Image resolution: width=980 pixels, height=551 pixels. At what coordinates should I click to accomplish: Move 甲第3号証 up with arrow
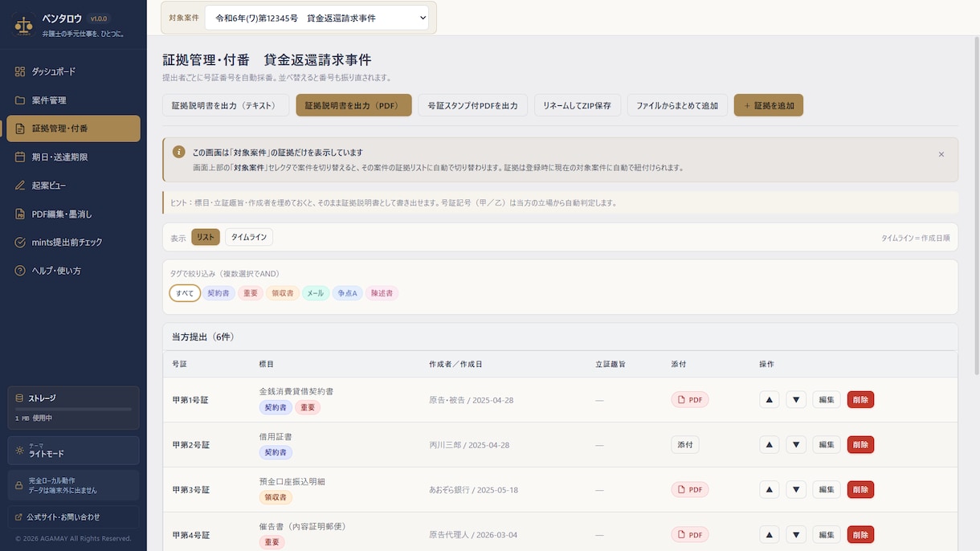(769, 489)
